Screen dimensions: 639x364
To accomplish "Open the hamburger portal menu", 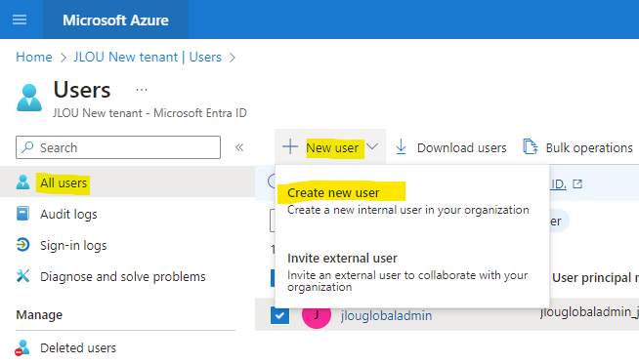I will (x=20, y=20).
